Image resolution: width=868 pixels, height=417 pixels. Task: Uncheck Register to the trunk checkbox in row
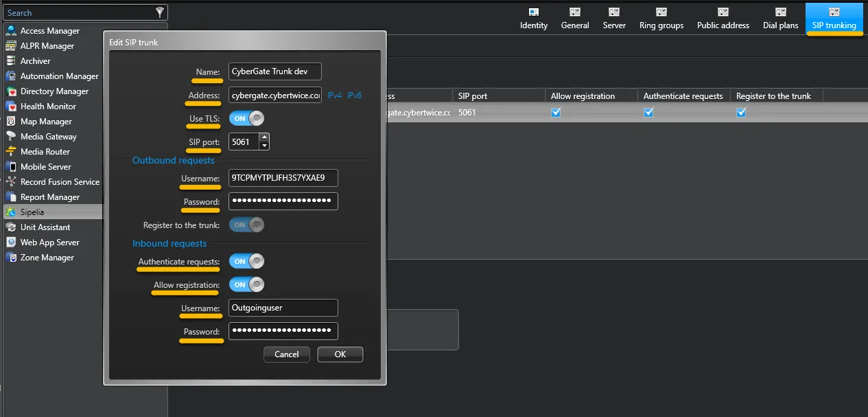click(x=741, y=113)
